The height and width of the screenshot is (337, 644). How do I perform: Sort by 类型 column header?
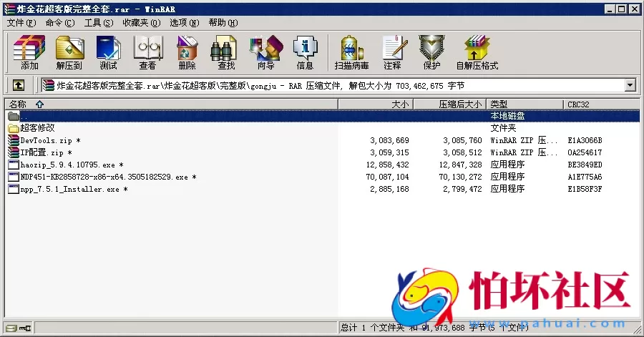[x=525, y=104]
